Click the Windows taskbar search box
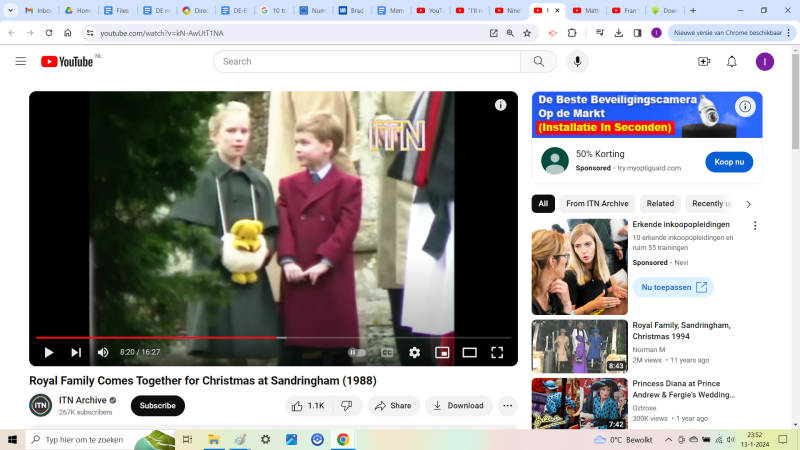 coord(101,439)
